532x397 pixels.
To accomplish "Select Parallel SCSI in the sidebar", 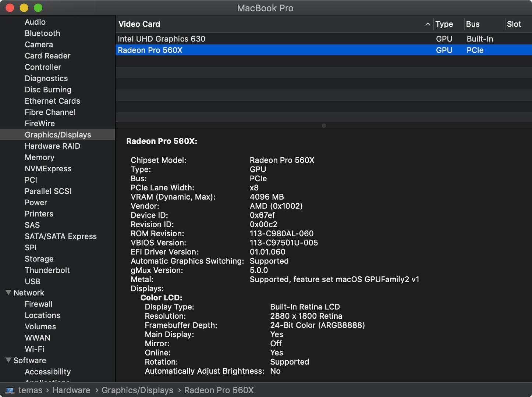I will coord(48,191).
